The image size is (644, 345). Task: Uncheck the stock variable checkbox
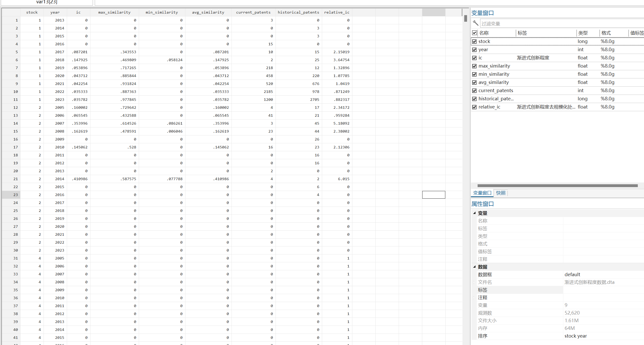474,41
